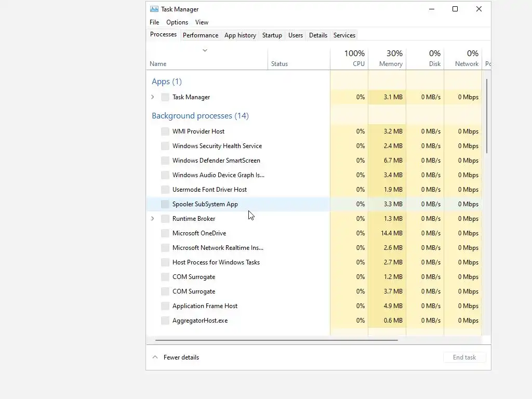Maximize the Task Manager window

point(455,9)
